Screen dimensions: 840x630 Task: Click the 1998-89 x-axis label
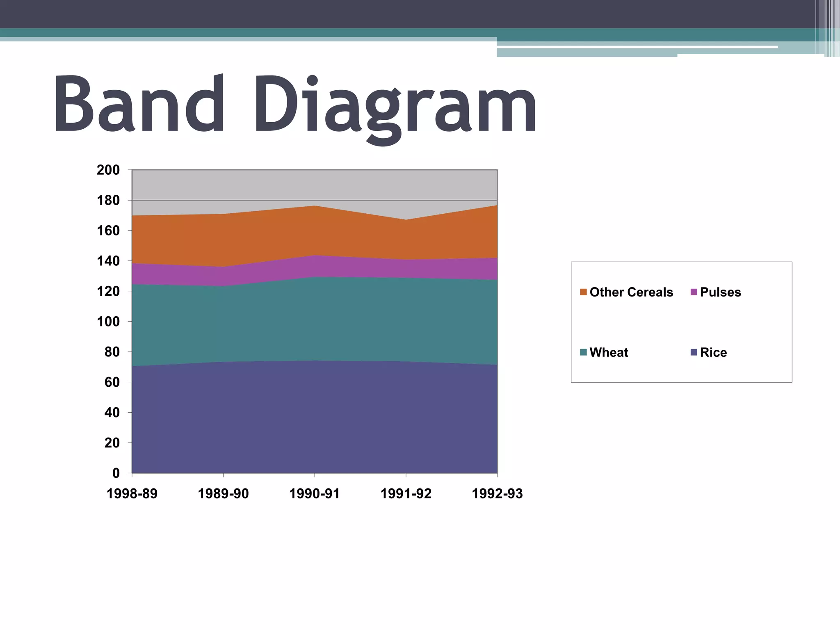pos(132,493)
